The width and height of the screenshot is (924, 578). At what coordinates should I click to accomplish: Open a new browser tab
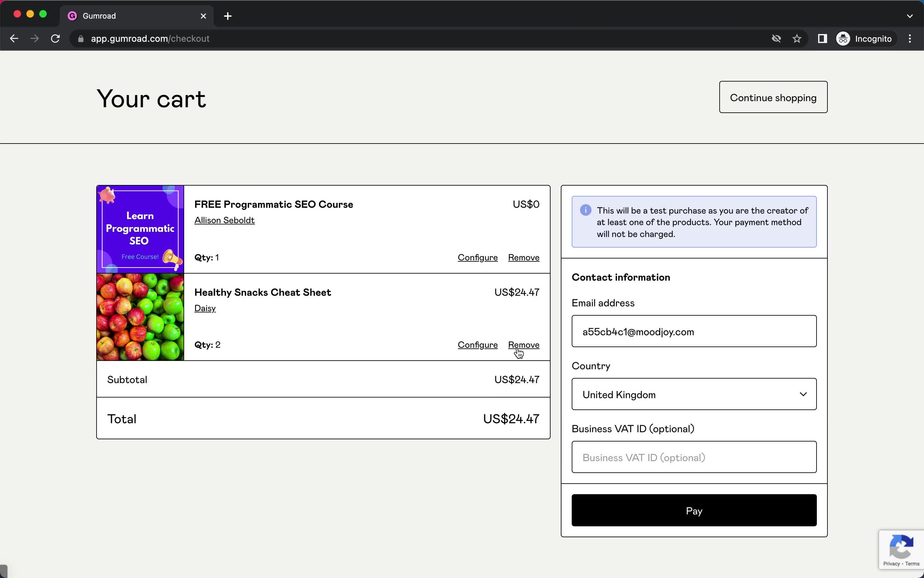point(227,16)
